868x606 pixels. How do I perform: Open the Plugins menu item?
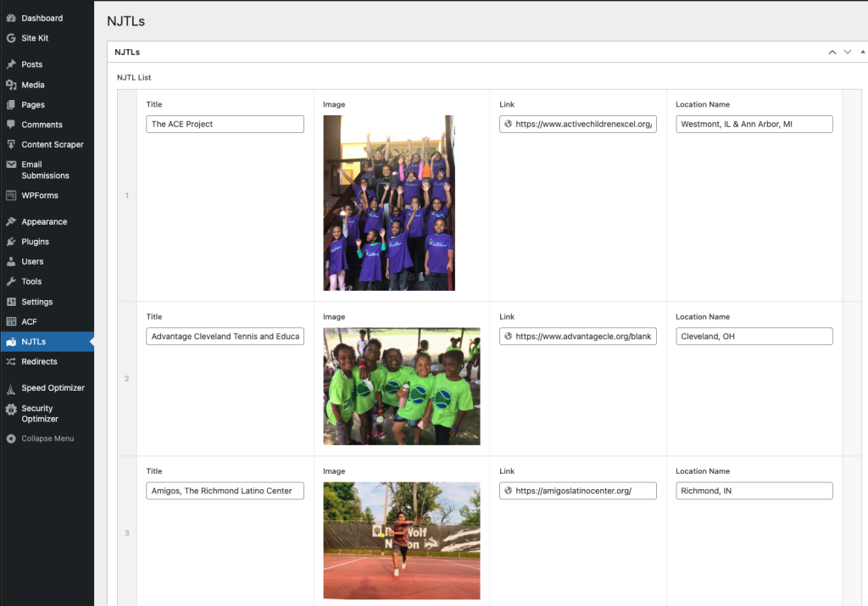[x=47, y=242]
